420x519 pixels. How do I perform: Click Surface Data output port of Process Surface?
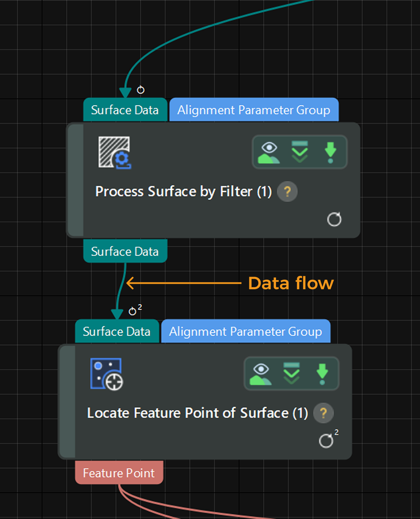[x=125, y=251]
